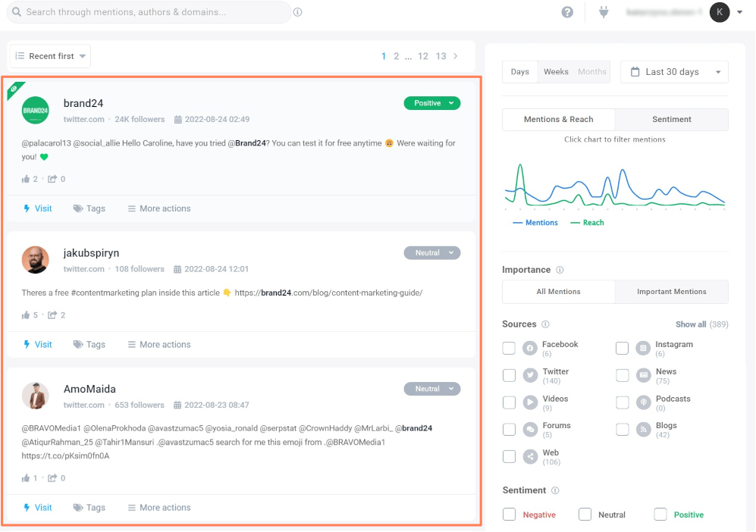Visit the jakubspiryn mention
756x532 pixels.
[38, 344]
